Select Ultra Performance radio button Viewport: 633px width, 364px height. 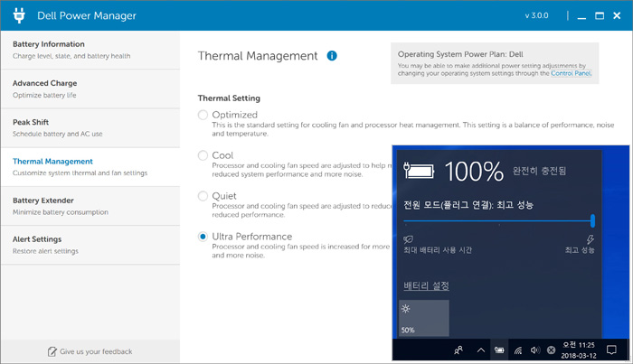pos(203,237)
